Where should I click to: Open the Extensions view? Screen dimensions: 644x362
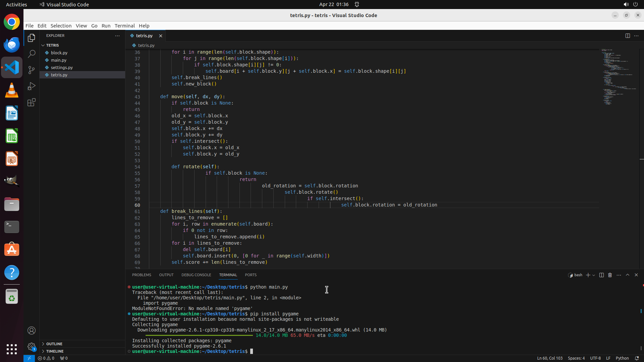pyautogui.click(x=32, y=102)
